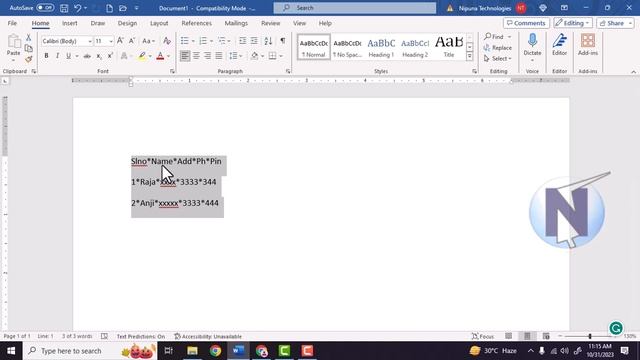
Task: Toggle Bold formatting
Action: [x=46, y=56]
